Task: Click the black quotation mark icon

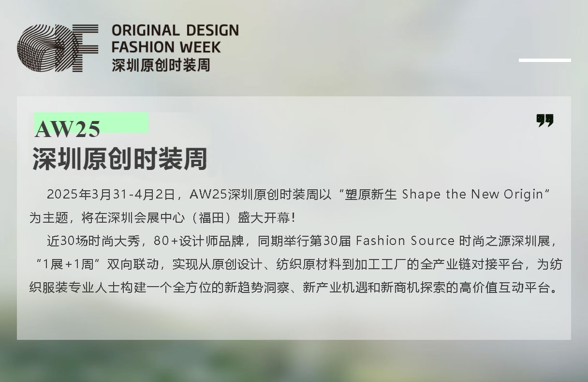Action: click(545, 121)
